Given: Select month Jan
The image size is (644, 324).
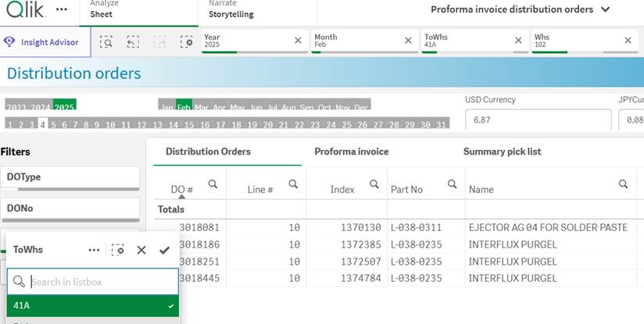Looking at the screenshot, I should (166, 105).
